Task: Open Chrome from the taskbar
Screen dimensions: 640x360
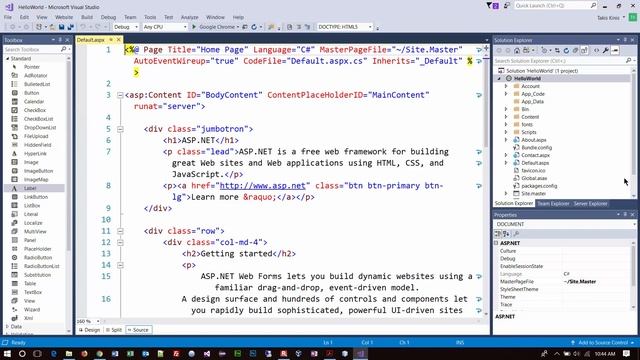Action: 100,353
